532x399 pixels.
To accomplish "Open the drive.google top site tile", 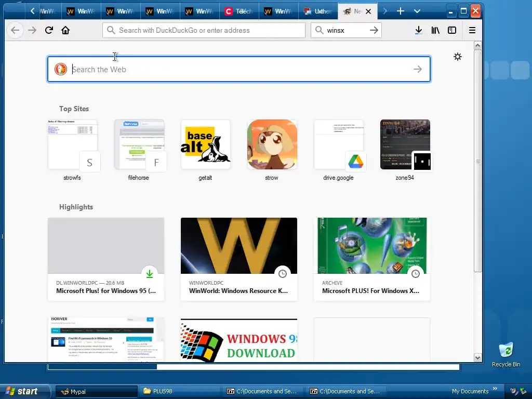I will pos(338,145).
